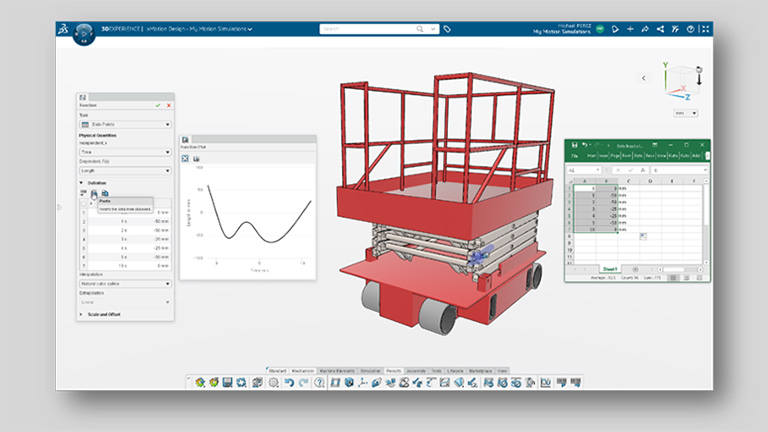Image resolution: width=768 pixels, height=432 pixels.
Task: Click the Undo arrow in bottom toolbar
Action: point(289,383)
